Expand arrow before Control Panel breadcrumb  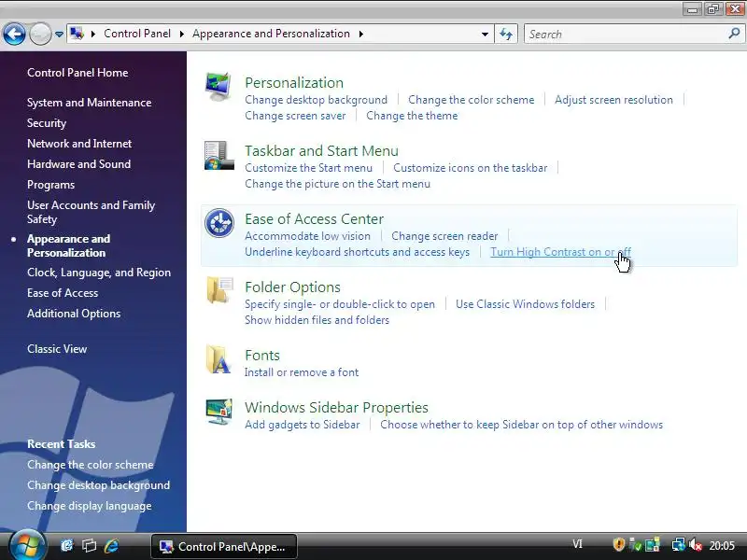pyautogui.click(x=92, y=34)
